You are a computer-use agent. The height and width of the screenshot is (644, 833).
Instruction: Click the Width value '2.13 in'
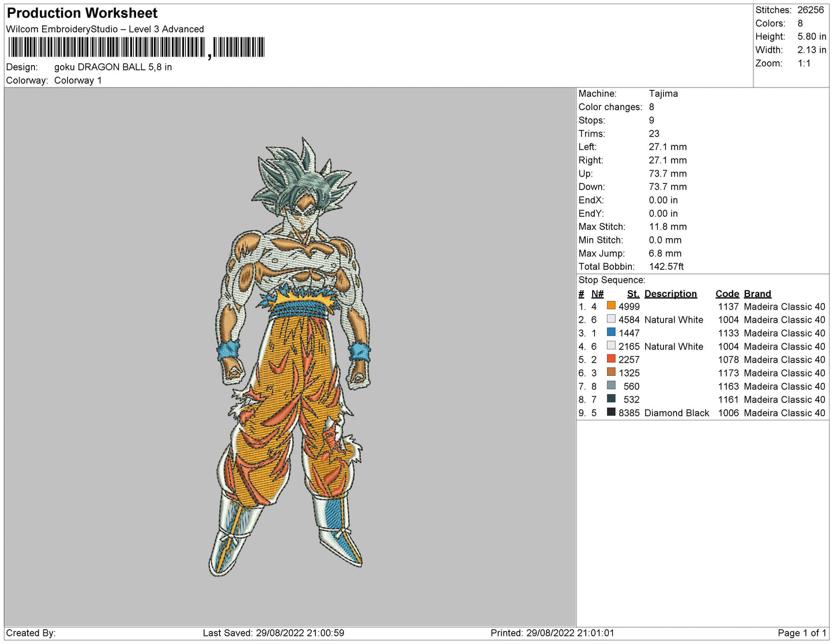point(812,50)
